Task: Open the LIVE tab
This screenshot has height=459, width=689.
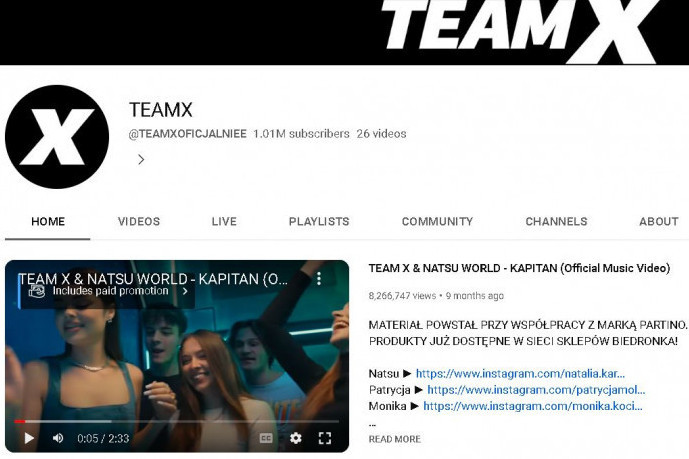Action: click(224, 221)
